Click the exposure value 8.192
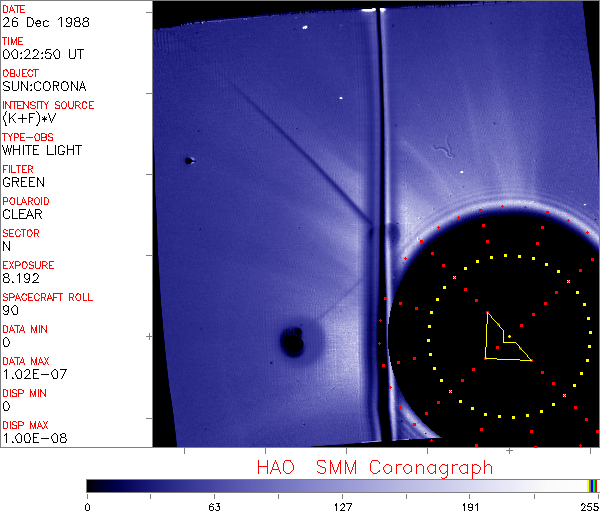The width and height of the screenshot is (600, 512). tap(21, 279)
